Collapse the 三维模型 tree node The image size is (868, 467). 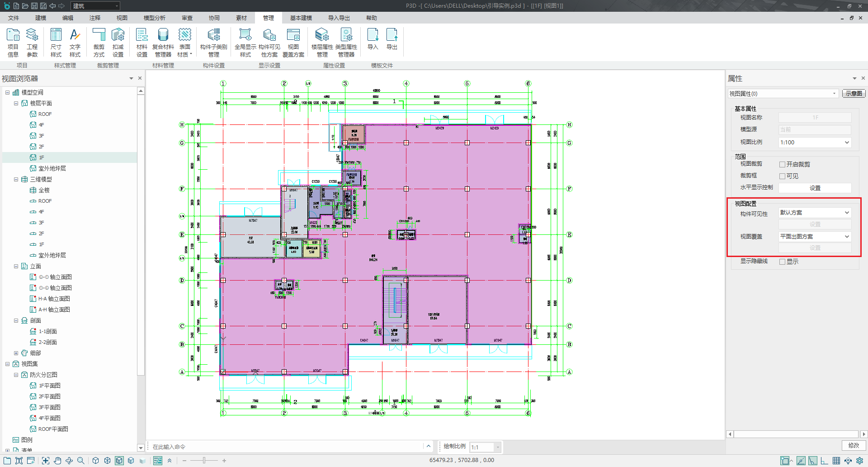tap(16, 180)
